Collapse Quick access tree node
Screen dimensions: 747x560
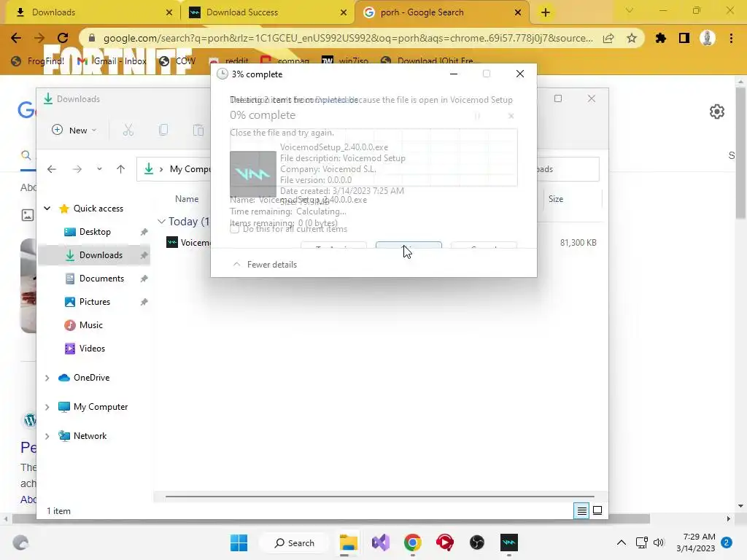[47, 209]
